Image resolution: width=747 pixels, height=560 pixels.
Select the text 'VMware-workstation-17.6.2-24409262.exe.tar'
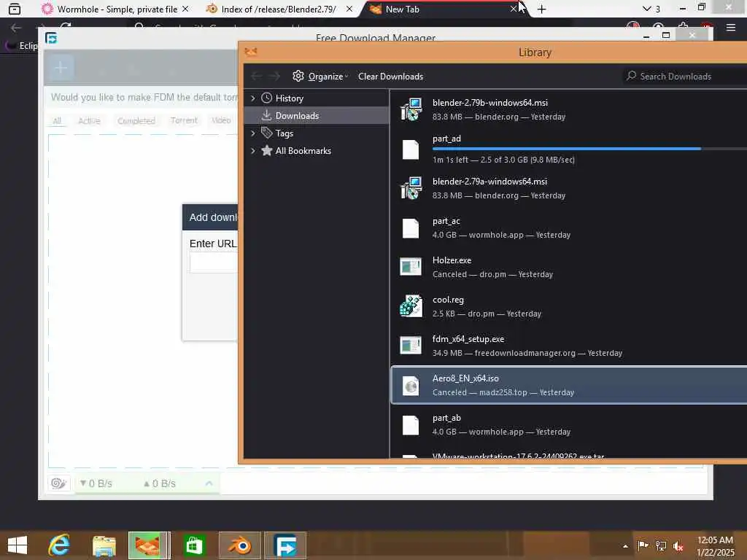518,456
